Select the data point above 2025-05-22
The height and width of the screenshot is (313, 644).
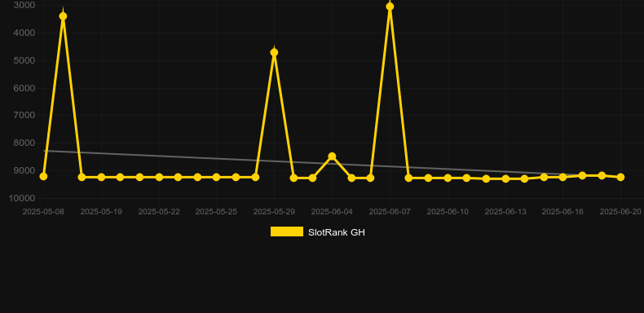click(159, 177)
